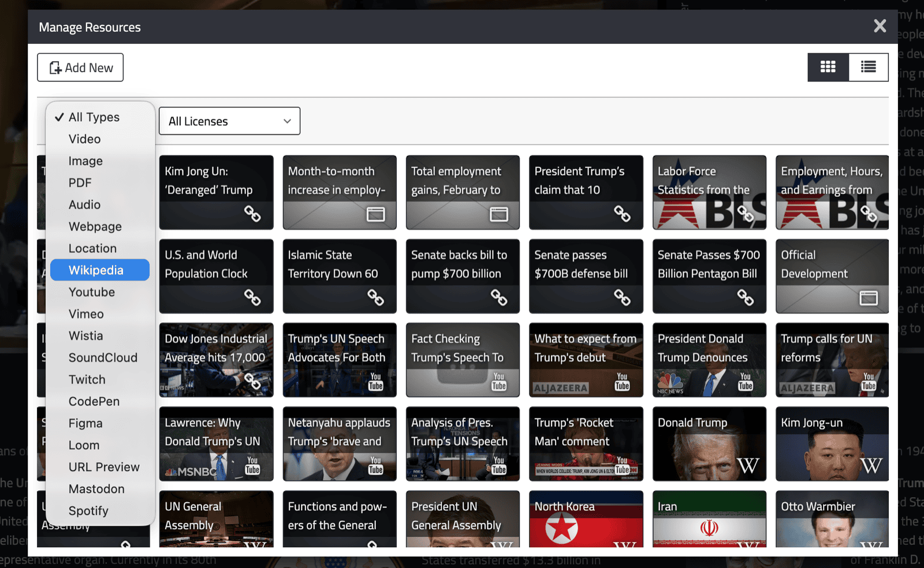The image size is (924, 568).
Task: Close the Manage Resources dialog
Action: click(x=880, y=26)
